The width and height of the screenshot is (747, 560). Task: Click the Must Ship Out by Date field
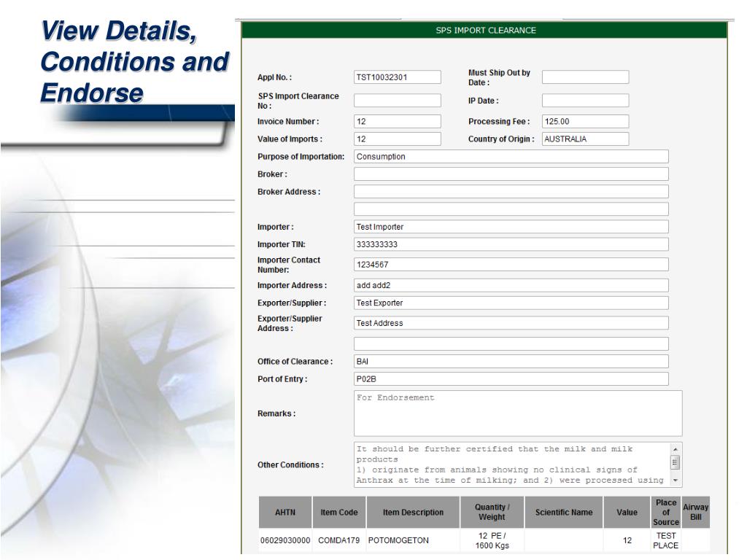(x=585, y=77)
